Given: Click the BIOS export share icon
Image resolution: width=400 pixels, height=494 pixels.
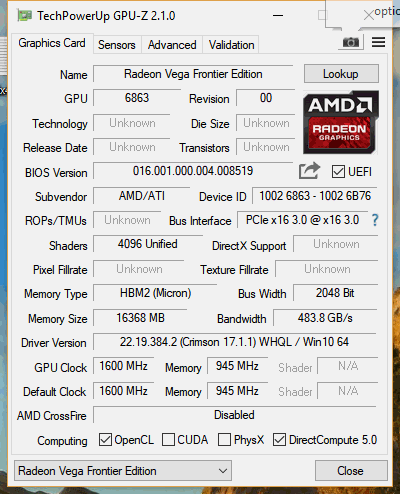Looking at the screenshot, I should [309, 171].
